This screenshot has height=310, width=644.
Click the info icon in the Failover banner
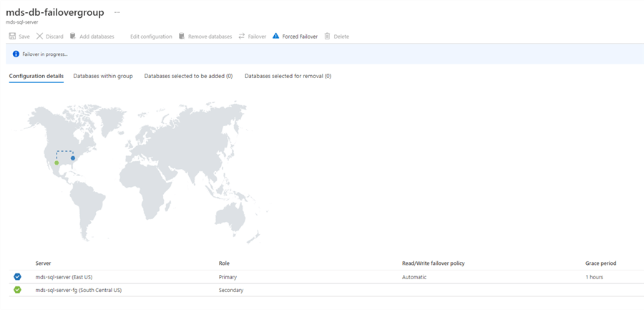click(x=16, y=54)
